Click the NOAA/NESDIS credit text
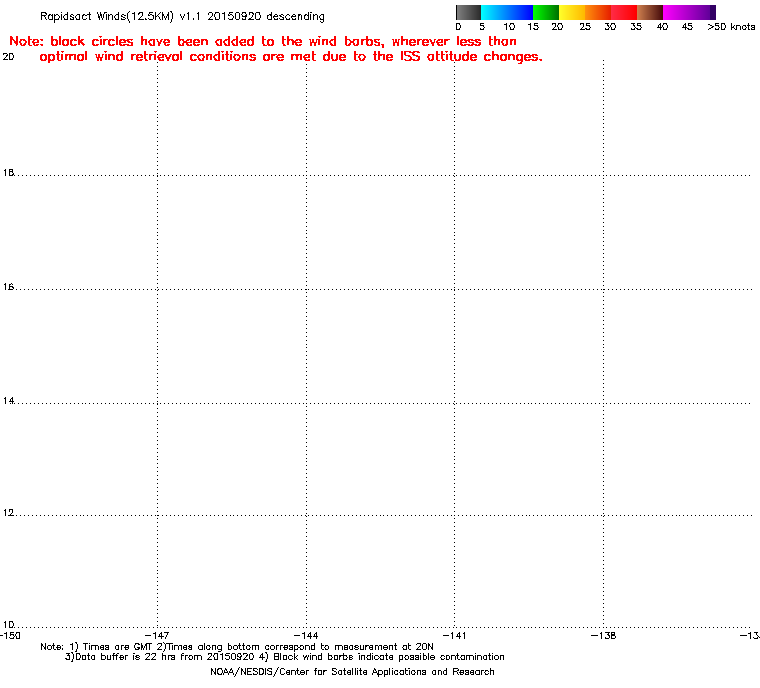760x688 pixels. pos(352,672)
